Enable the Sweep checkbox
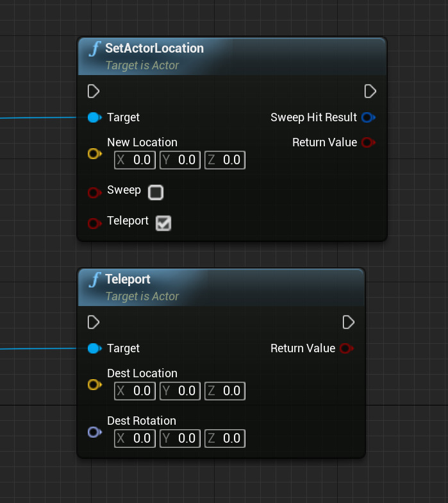 click(156, 192)
